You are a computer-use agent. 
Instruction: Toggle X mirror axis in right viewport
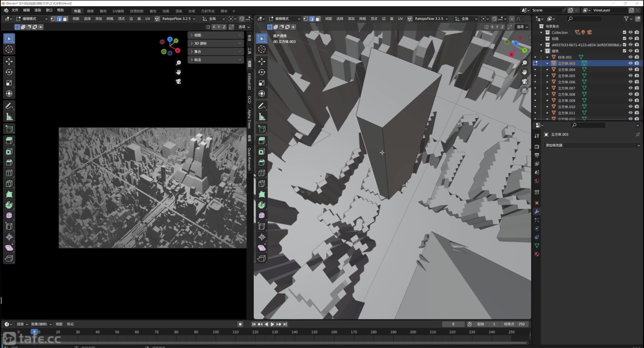pos(492,27)
